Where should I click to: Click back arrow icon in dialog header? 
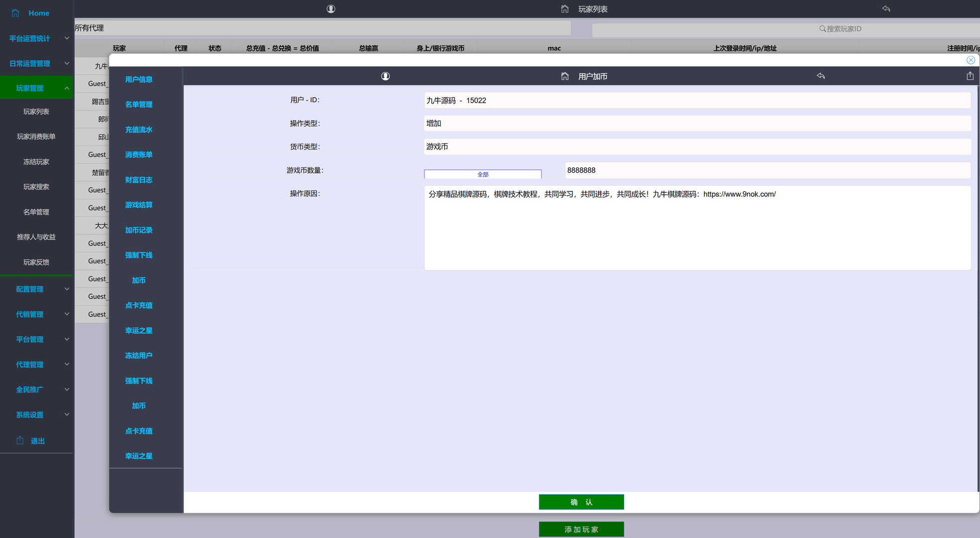click(821, 76)
